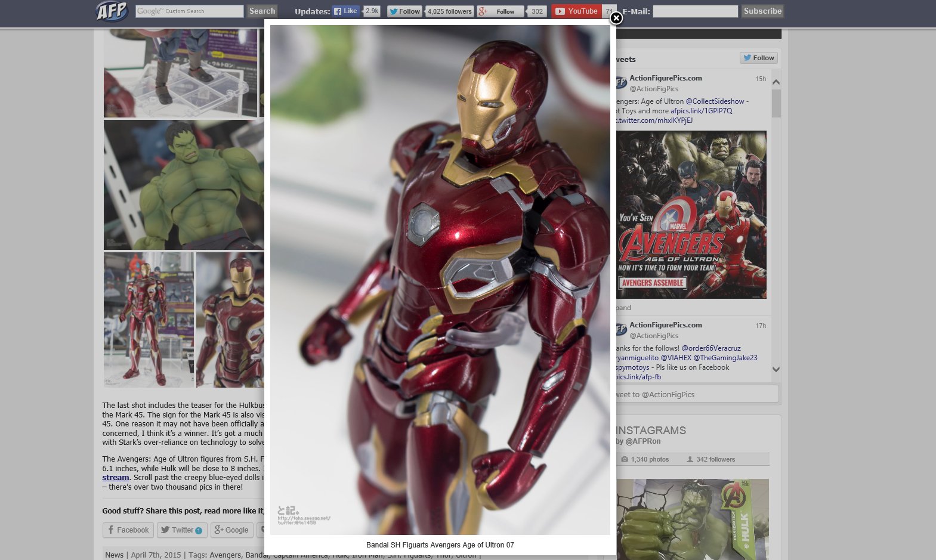This screenshot has height=560, width=936.
Task: Open the 15h tweet timestamp
Action: [x=761, y=79]
